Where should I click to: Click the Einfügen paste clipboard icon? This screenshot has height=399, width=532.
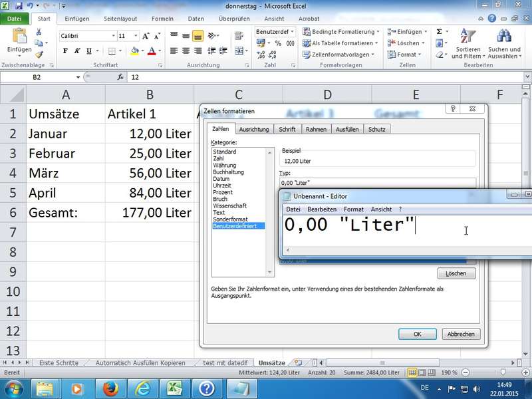(19, 37)
